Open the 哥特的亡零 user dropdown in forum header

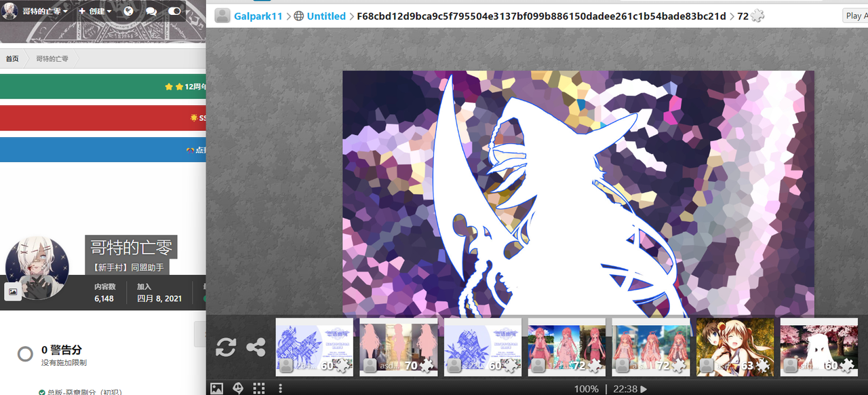tap(45, 11)
